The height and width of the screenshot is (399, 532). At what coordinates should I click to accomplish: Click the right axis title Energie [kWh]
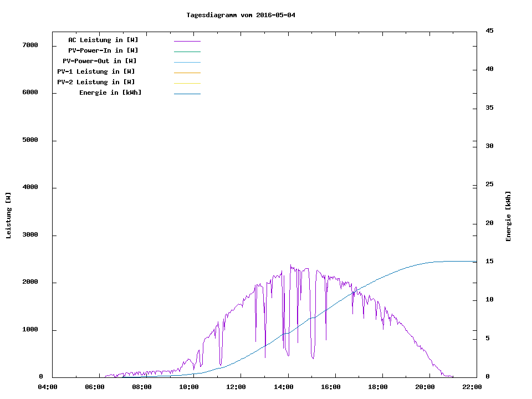click(x=508, y=216)
